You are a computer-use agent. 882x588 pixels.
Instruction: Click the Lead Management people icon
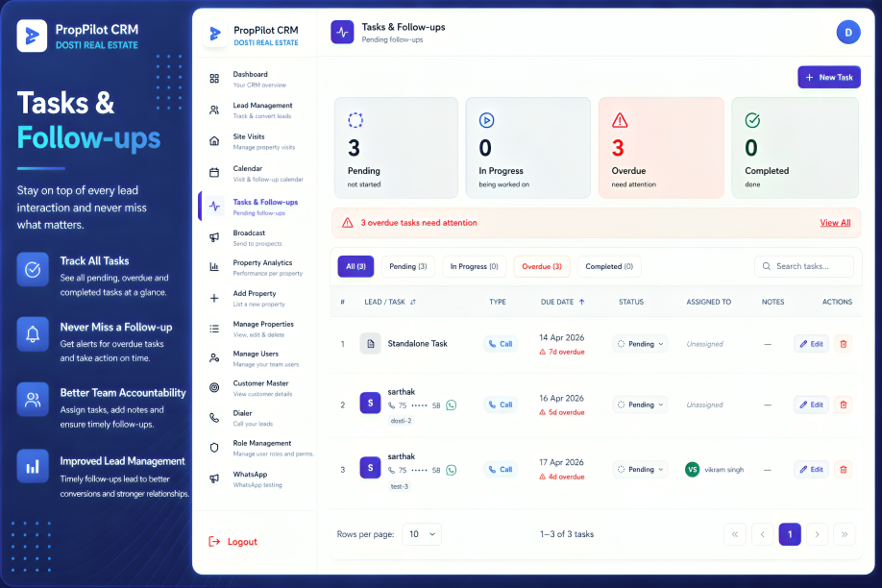214,110
